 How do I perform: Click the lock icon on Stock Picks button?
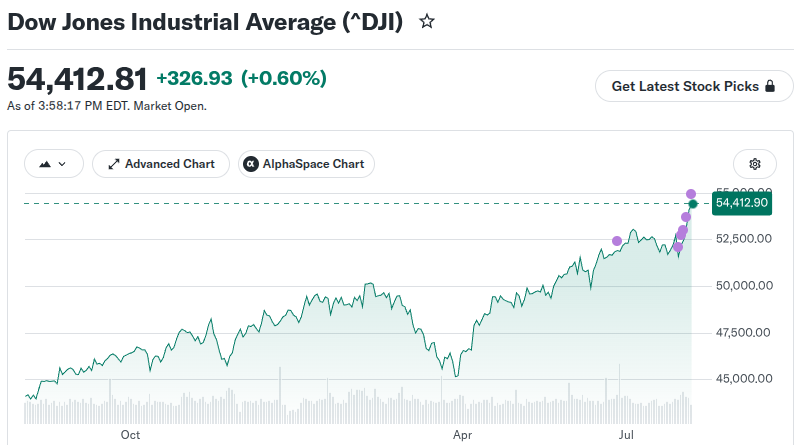(x=770, y=86)
